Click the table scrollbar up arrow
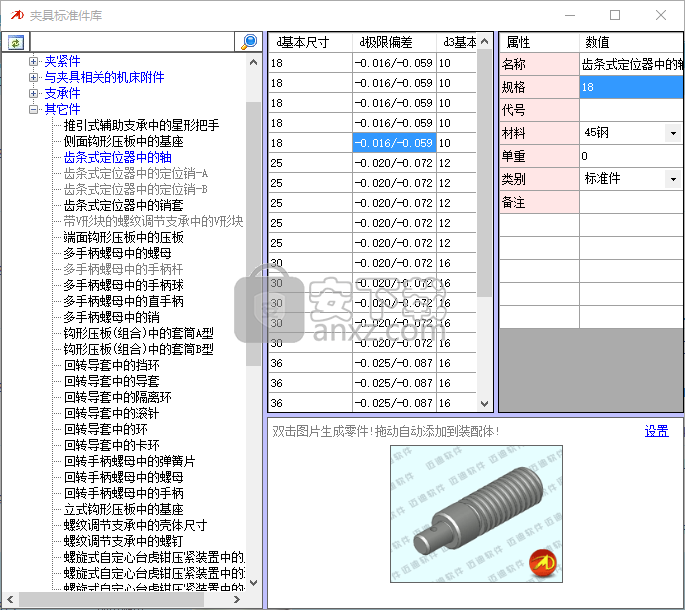This screenshot has height=610, width=685. (484, 42)
